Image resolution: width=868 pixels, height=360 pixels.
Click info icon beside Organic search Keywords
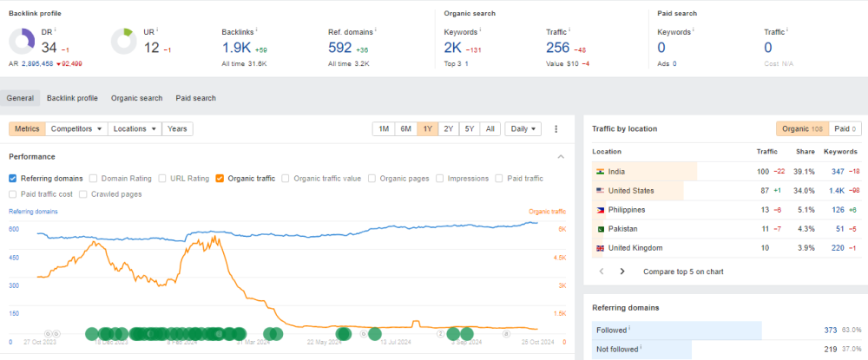[x=480, y=30]
